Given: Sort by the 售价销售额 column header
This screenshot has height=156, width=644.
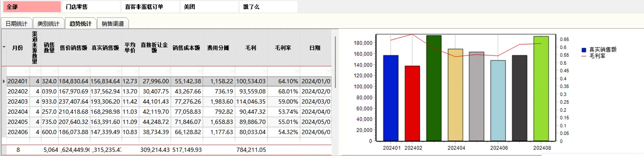Looking at the screenshot, I should tap(74, 48).
